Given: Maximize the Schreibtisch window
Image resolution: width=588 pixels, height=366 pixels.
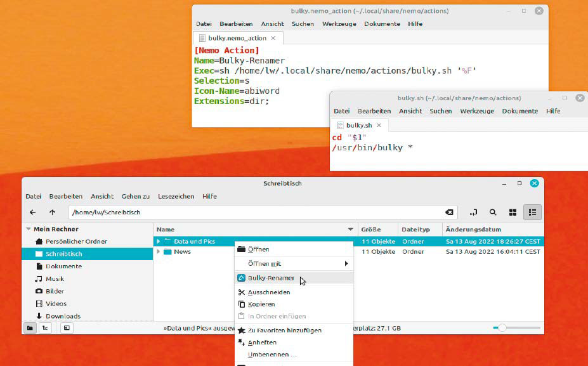Looking at the screenshot, I should [519, 183].
